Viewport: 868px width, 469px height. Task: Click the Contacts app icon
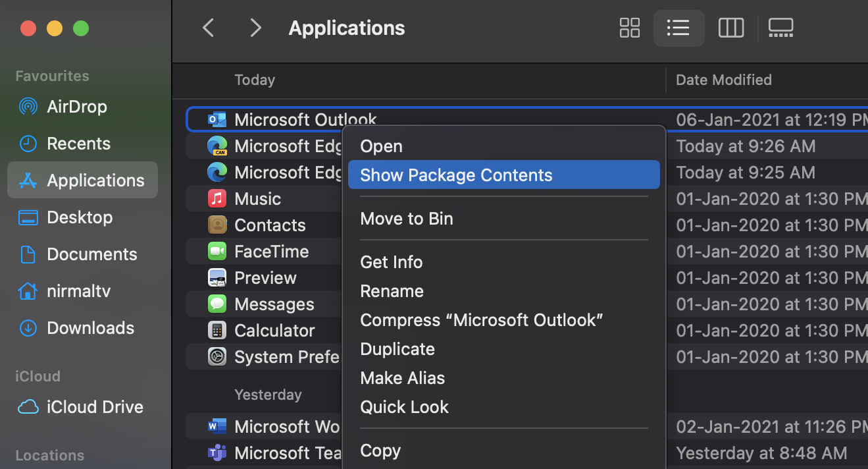click(217, 225)
